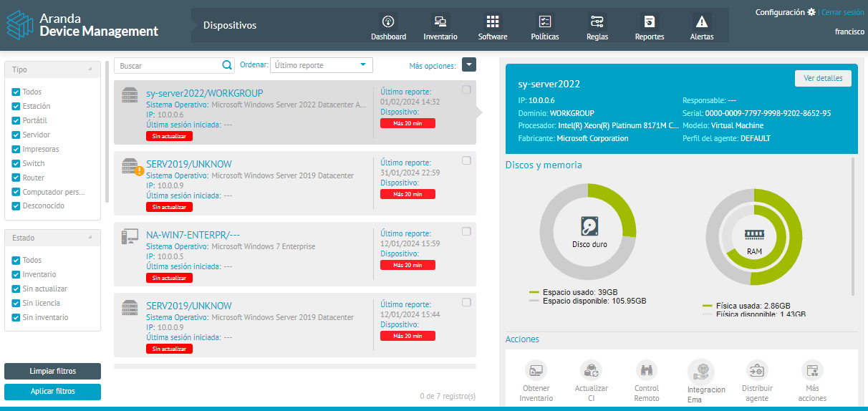Click the Disco duro hard disk icon
The height and width of the screenshot is (411, 868).
click(589, 228)
